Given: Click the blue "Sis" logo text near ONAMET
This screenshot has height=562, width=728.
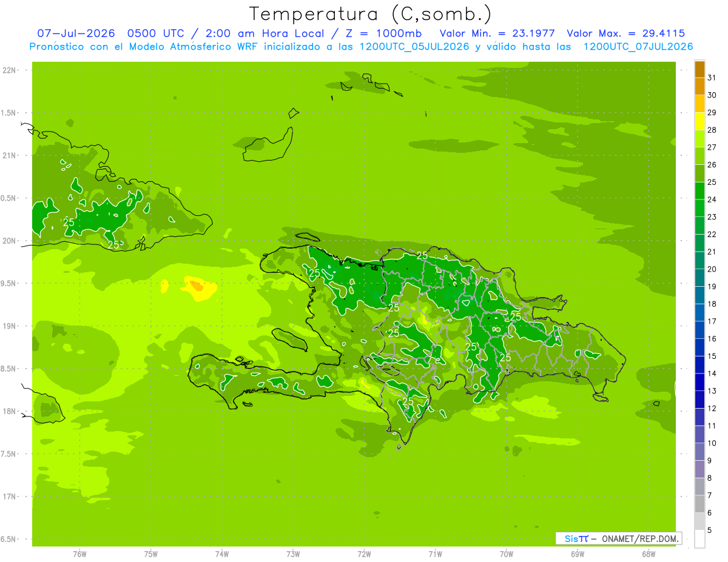Looking at the screenshot, I should coord(572,538).
